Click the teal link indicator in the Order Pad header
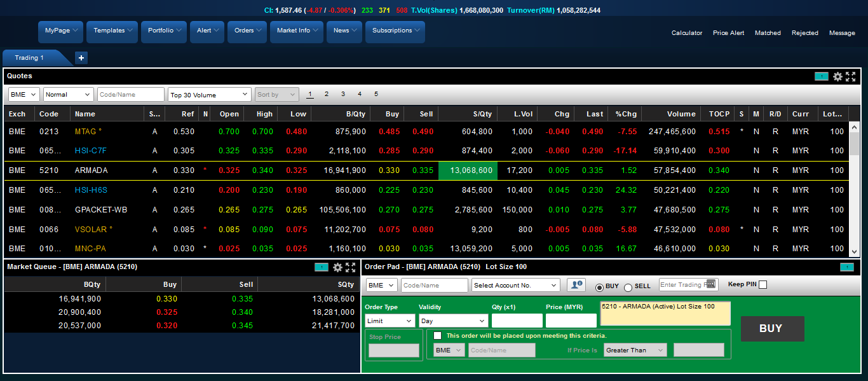868x381 pixels. pos(846,267)
